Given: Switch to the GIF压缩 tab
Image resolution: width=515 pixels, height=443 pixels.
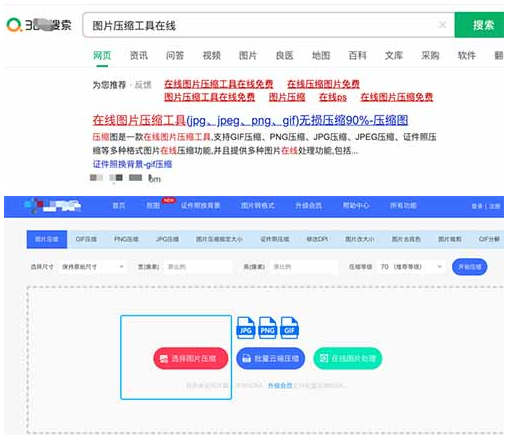Looking at the screenshot, I should [86, 239].
